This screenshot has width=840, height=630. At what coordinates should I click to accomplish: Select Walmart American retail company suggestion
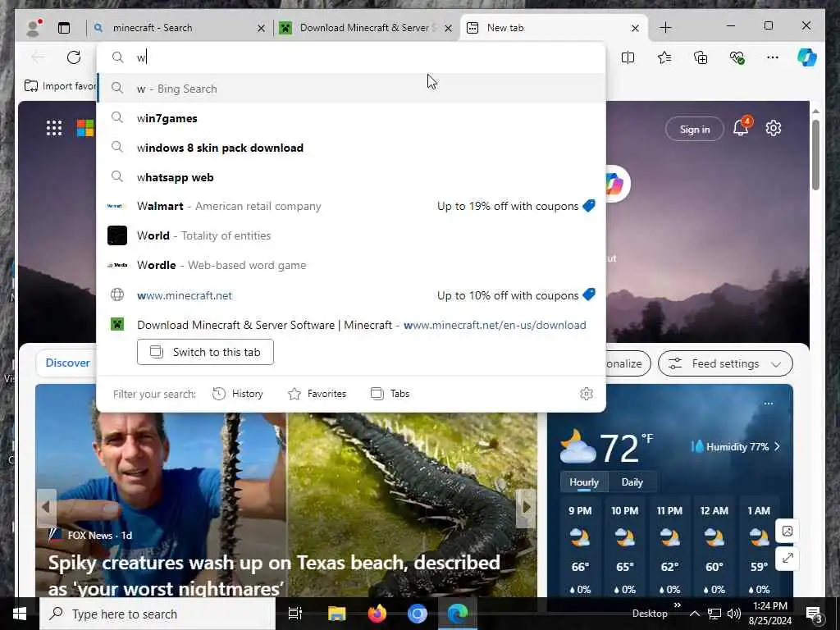[351, 206]
